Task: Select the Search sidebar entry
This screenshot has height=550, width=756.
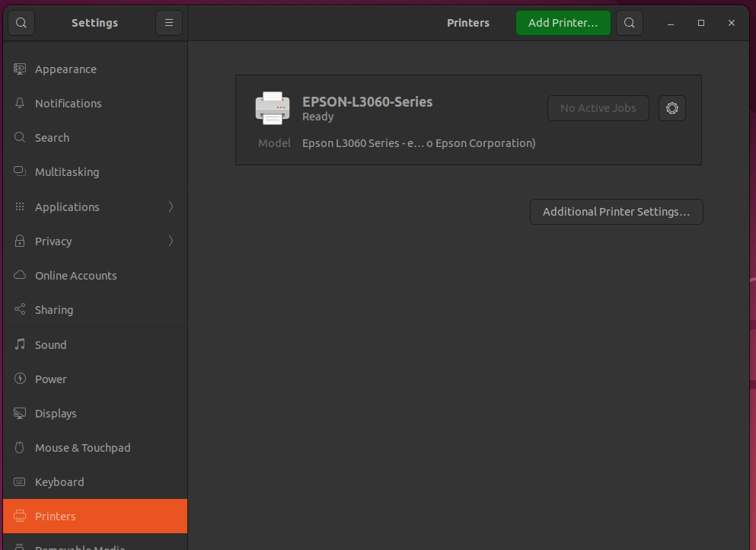Action: coord(95,137)
